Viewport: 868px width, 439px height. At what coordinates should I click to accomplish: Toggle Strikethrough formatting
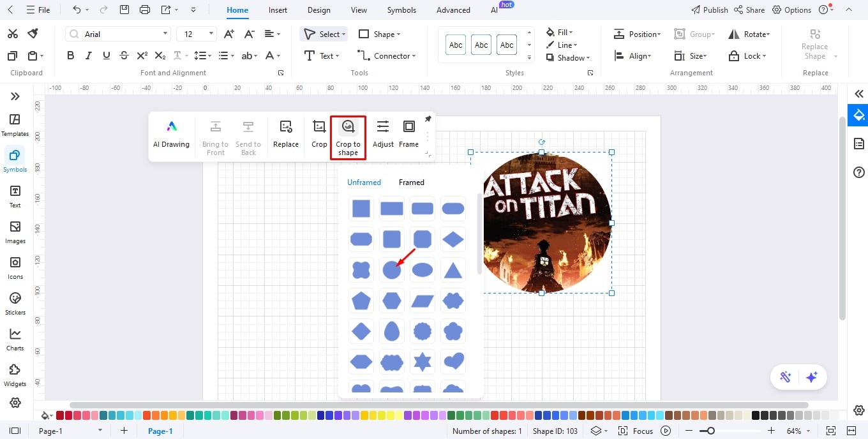tap(124, 56)
